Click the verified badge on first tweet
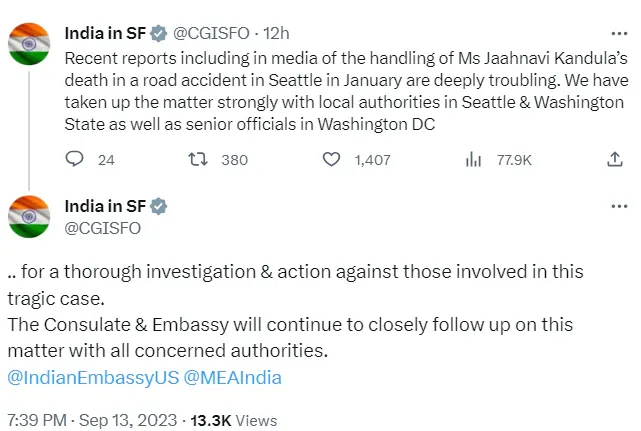Screen dimensions: 641x431 (159, 34)
